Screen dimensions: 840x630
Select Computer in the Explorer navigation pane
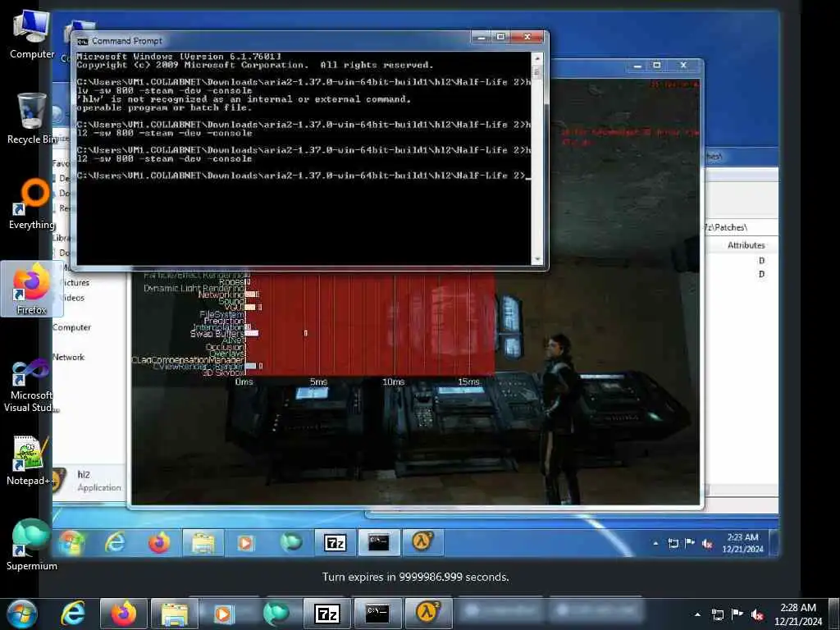click(x=72, y=327)
